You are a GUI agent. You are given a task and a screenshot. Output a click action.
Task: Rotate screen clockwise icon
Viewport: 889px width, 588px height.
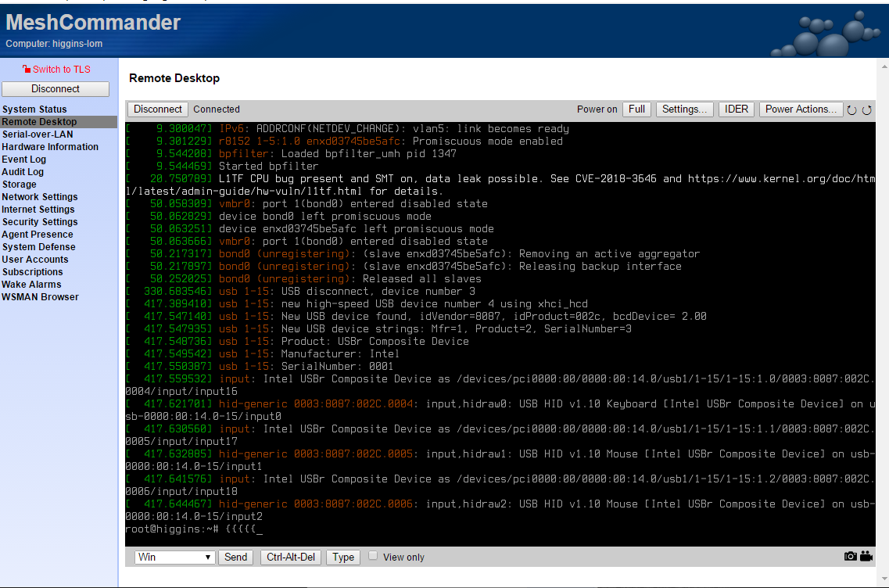click(x=867, y=110)
